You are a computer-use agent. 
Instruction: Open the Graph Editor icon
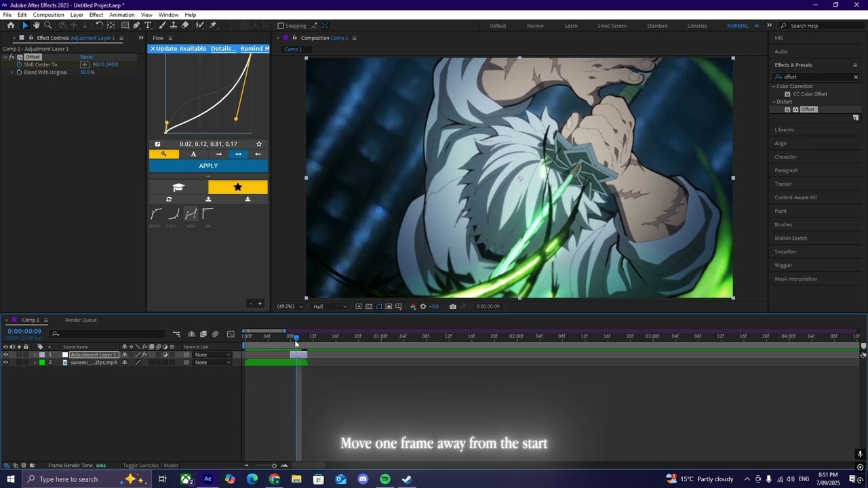pyautogui.click(x=231, y=333)
